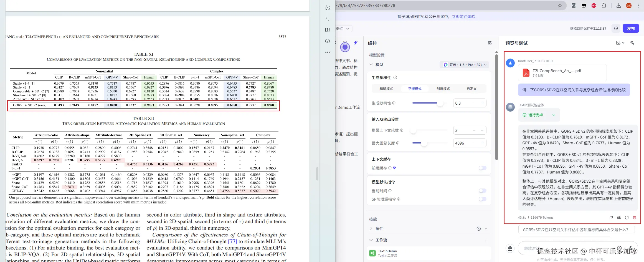Select the 精确模式 tab
Image resolution: width=644 pixels, height=262 pixels.
point(386,89)
